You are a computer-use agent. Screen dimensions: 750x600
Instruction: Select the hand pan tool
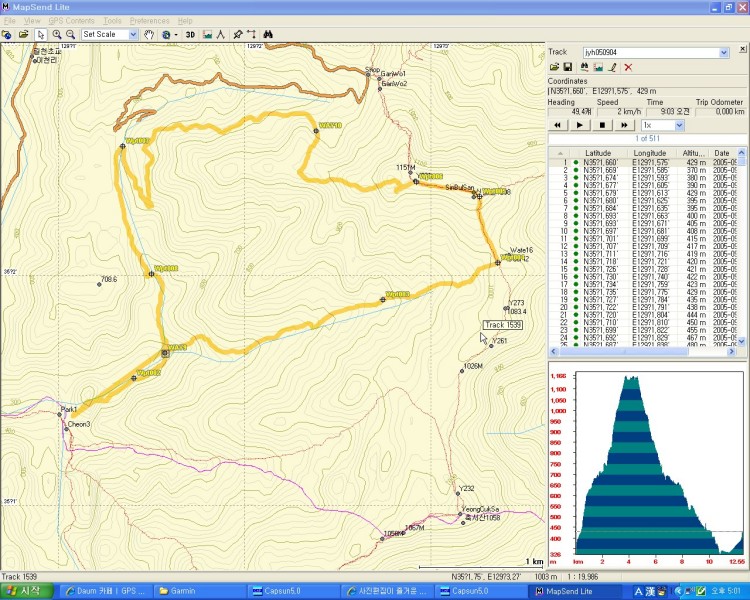coord(149,34)
